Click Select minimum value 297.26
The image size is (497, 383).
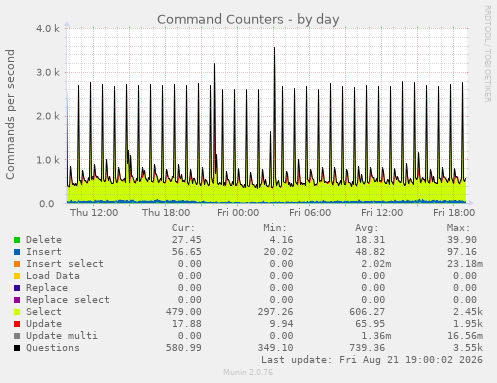click(x=275, y=312)
